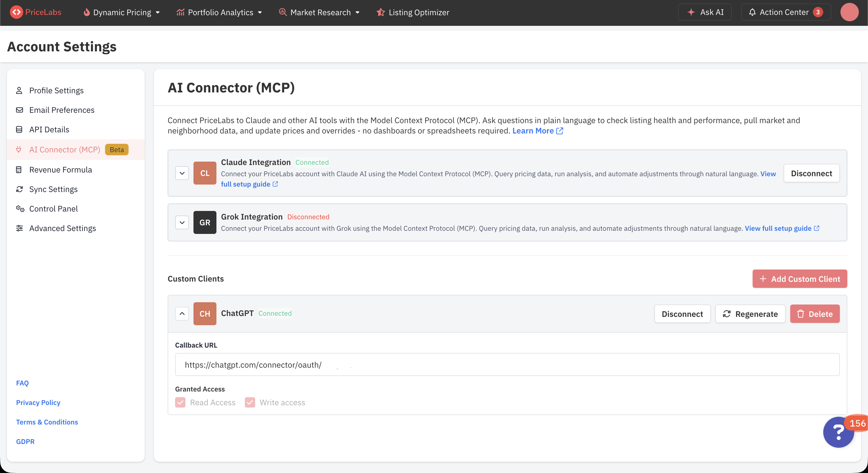Expand the Grok Integration details
Image resolution: width=868 pixels, height=473 pixels.
pyautogui.click(x=182, y=222)
